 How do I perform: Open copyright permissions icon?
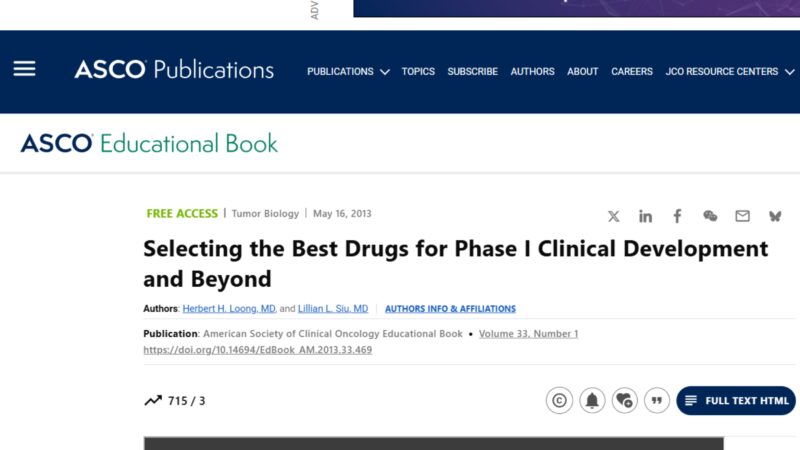pyautogui.click(x=559, y=401)
